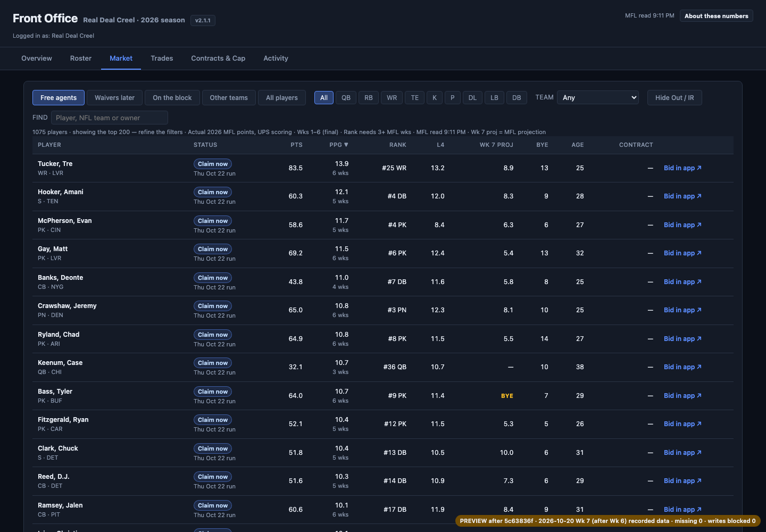Filter positions by K

435,98
